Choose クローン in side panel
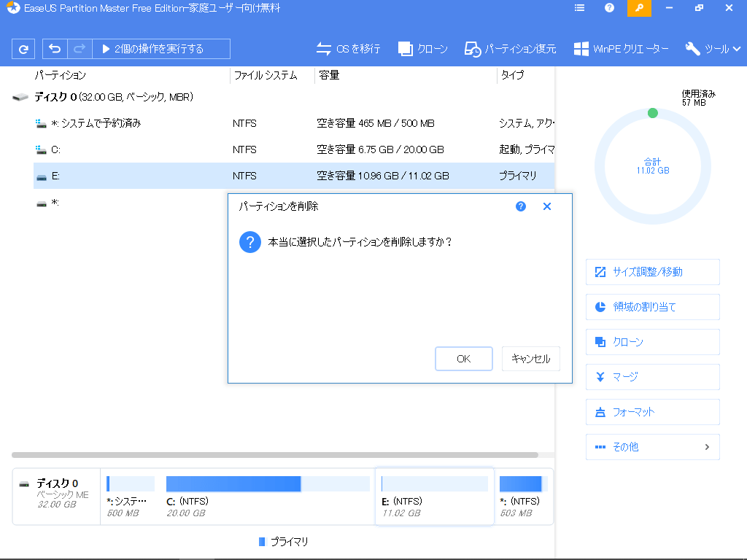Image resolution: width=747 pixels, height=560 pixels. 652,342
